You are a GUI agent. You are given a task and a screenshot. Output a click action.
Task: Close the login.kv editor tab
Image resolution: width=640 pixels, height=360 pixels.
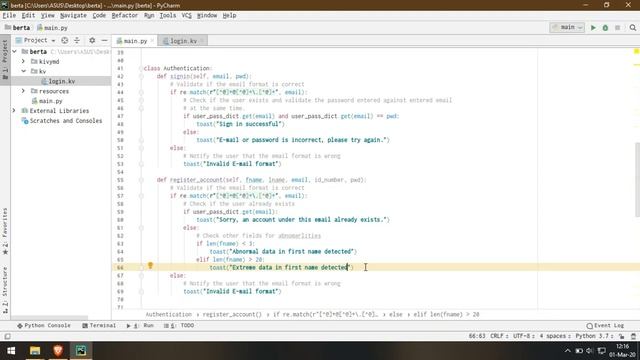[x=202, y=41]
